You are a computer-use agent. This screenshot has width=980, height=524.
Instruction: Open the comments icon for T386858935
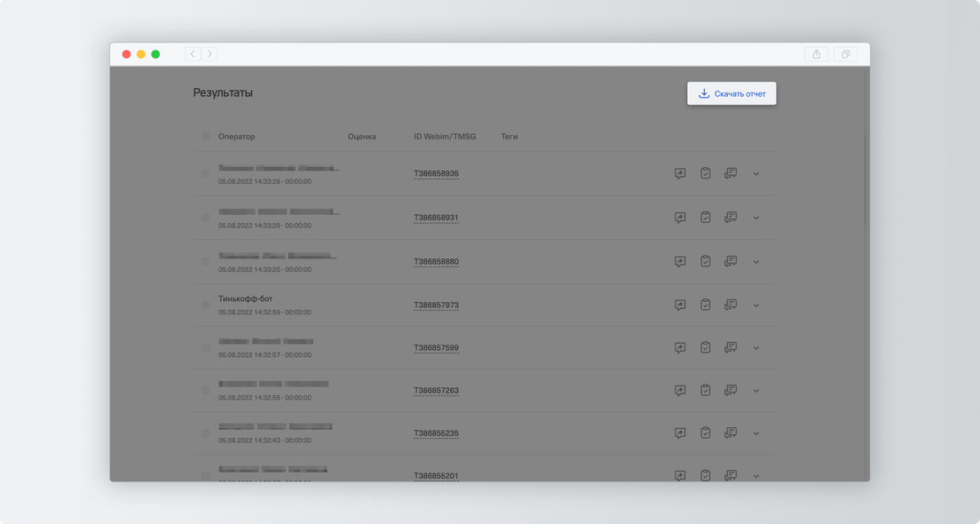[731, 173]
